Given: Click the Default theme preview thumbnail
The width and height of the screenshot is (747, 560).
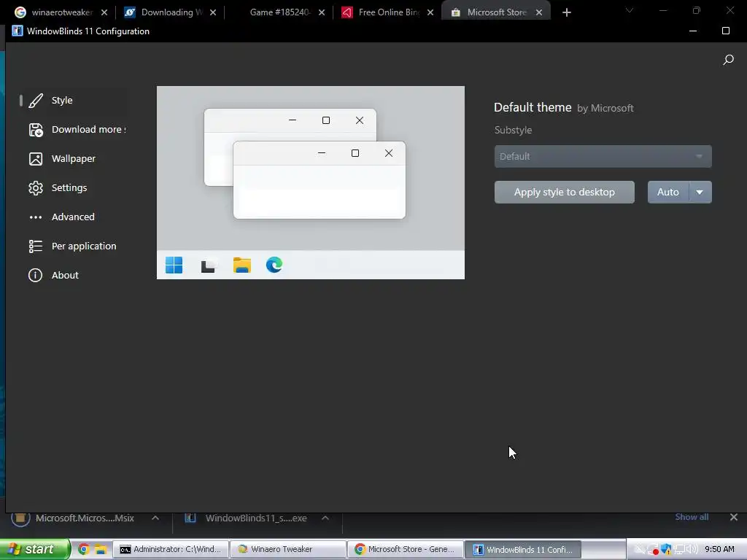Looking at the screenshot, I should [311, 182].
